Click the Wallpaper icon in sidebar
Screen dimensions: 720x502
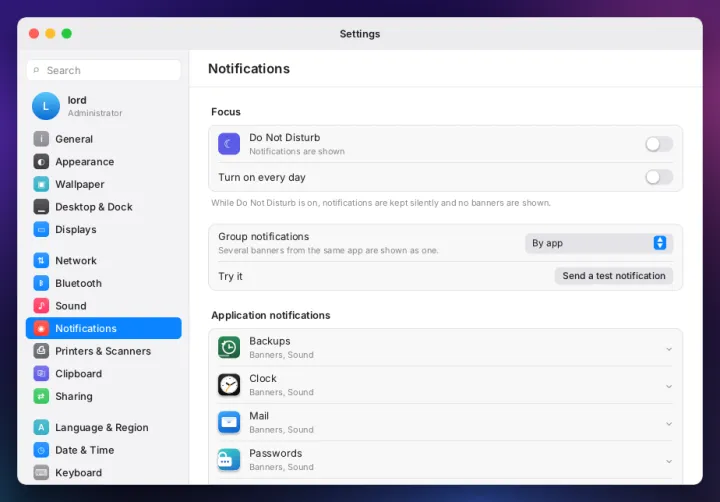[x=41, y=184]
